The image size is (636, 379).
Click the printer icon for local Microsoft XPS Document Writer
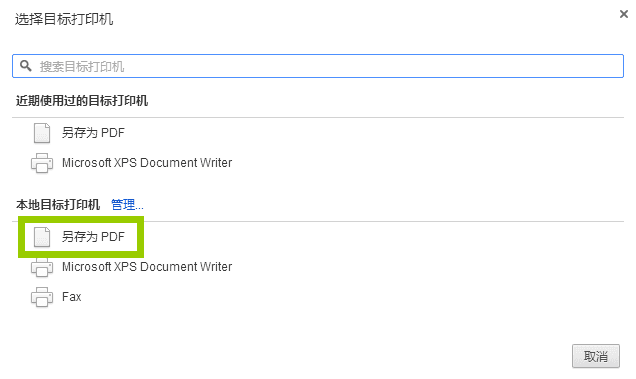click(42, 267)
